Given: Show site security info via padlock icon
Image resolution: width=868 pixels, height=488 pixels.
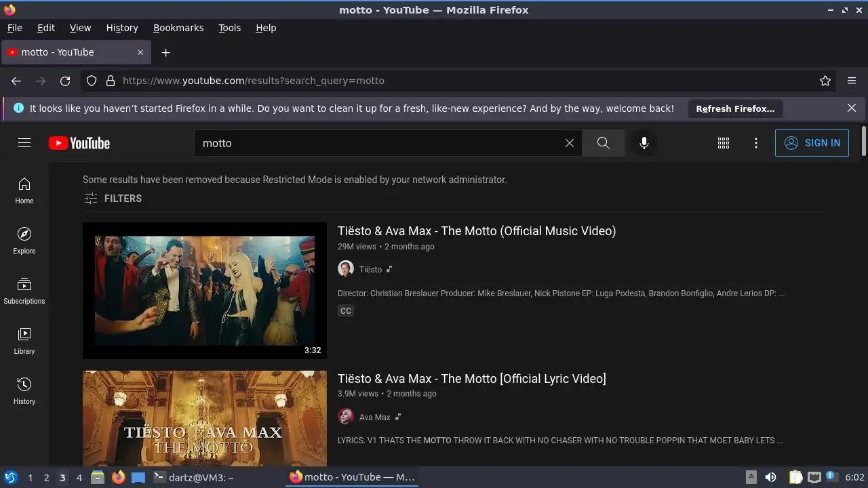Looking at the screenshot, I should pyautogui.click(x=111, y=81).
